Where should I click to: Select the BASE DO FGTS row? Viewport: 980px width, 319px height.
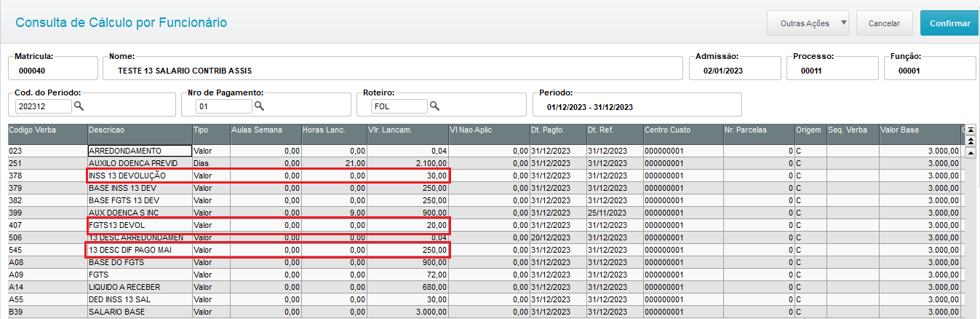coord(485,262)
